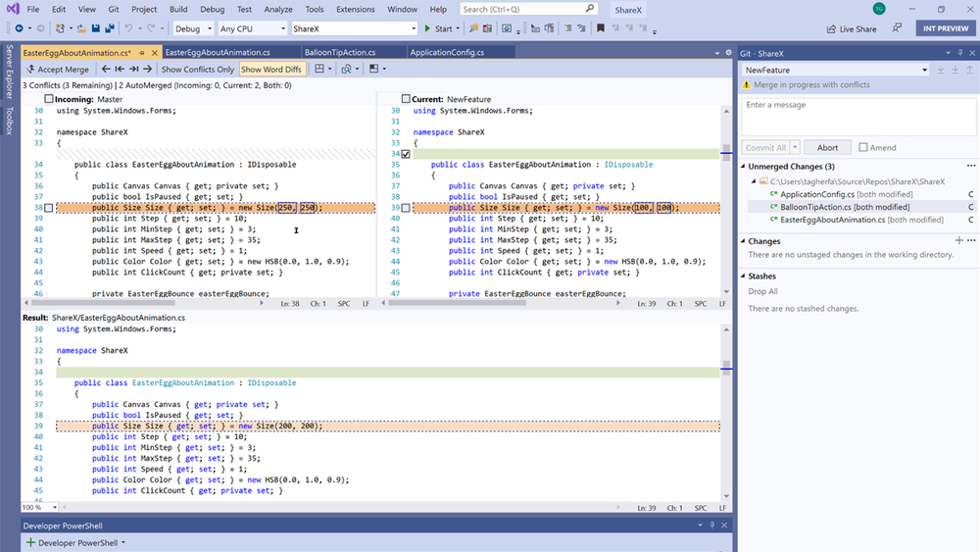
Task: Open the Any CPU platform dropdown
Action: click(x=253, y=28)
